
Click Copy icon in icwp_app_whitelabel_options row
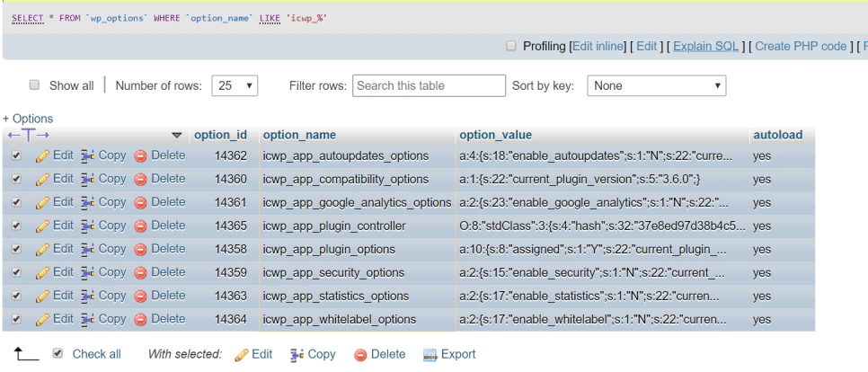(x=88, y=319)
